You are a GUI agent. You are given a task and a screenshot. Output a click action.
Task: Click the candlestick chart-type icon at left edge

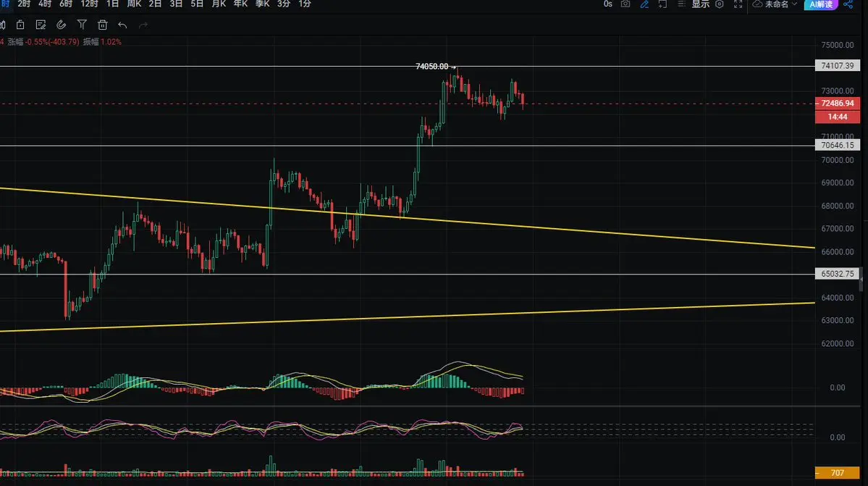tap(2, 25)
